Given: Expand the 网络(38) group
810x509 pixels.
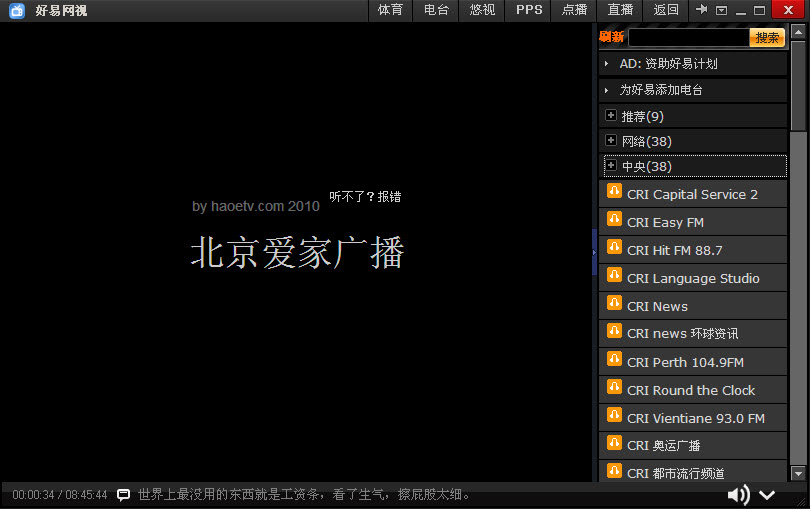Looking at the screenshot, I should tap(611, 140).
